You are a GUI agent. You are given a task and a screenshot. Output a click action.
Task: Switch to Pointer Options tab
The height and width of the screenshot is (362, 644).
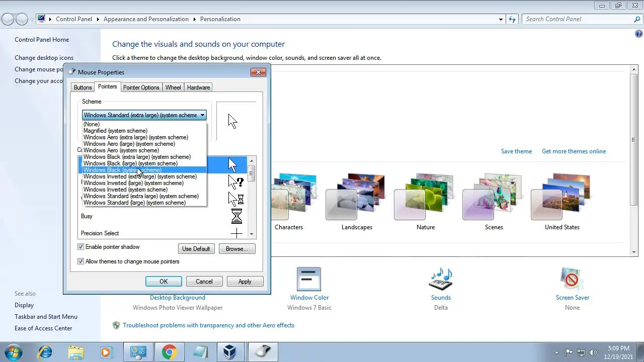click(141, 87)
